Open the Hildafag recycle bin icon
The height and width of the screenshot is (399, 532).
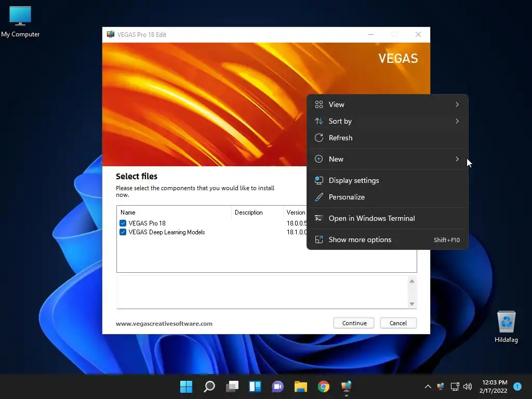point(506,327)
